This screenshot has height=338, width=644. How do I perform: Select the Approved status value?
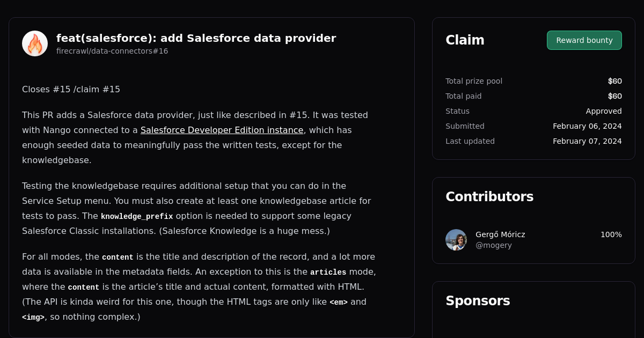coord(604,111)
